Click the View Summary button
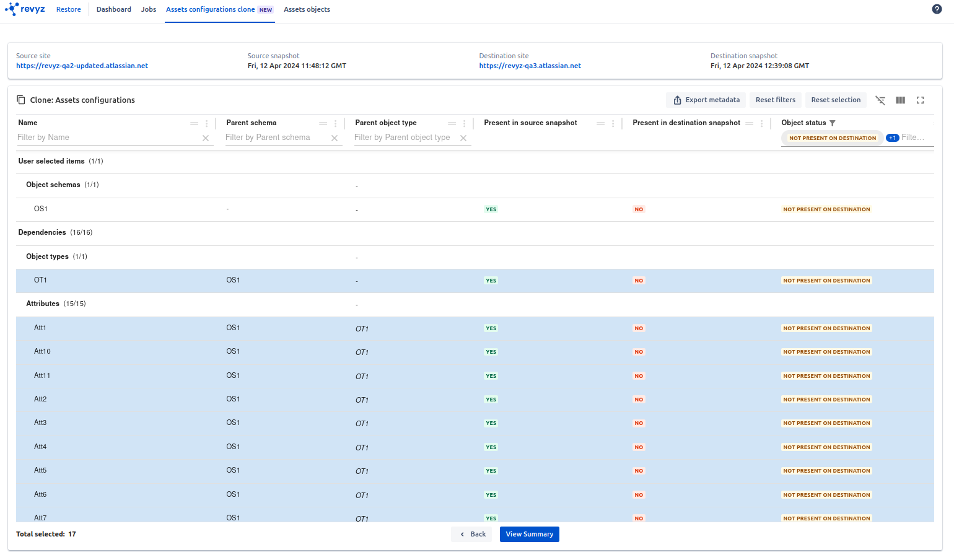This screenshot has height=560, width=954. tap(530, 535)
